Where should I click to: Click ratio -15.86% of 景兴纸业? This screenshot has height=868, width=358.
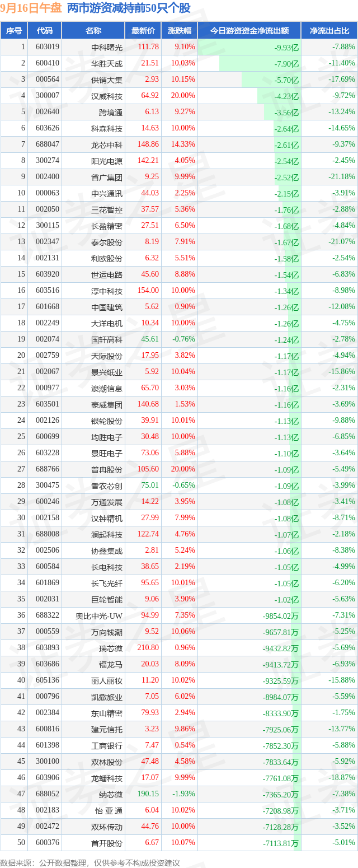(x=341, y=372)
